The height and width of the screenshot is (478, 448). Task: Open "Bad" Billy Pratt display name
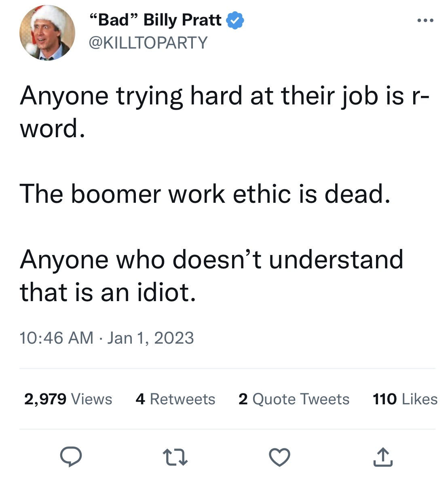tap(155, 20)
